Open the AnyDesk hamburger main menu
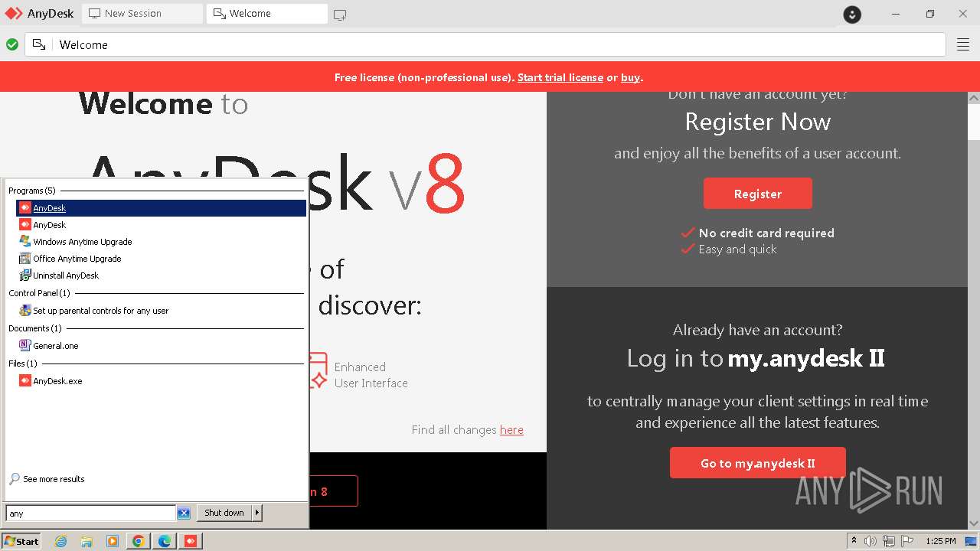The width and height of the screenshot is (980, 551). pyautogui.click(x=963, y=45)
